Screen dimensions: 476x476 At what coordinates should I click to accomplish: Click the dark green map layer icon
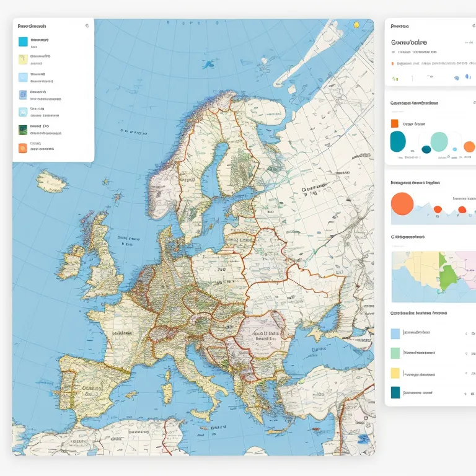click(x=23, y=130)
